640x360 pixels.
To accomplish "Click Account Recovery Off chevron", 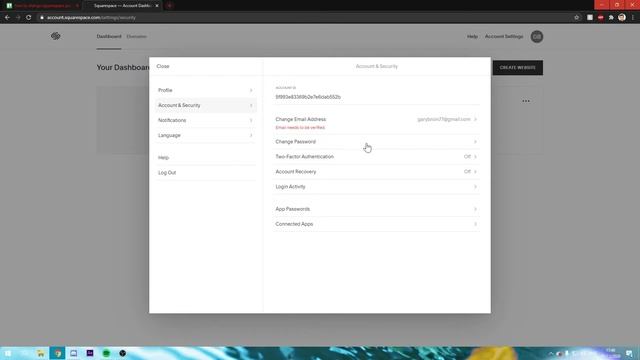I will pos(475,172).
